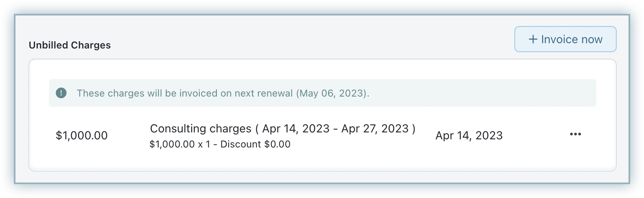The image size is (644, 198).
Task: Select the Unbilled Charges heading
Action: (70, 45)
